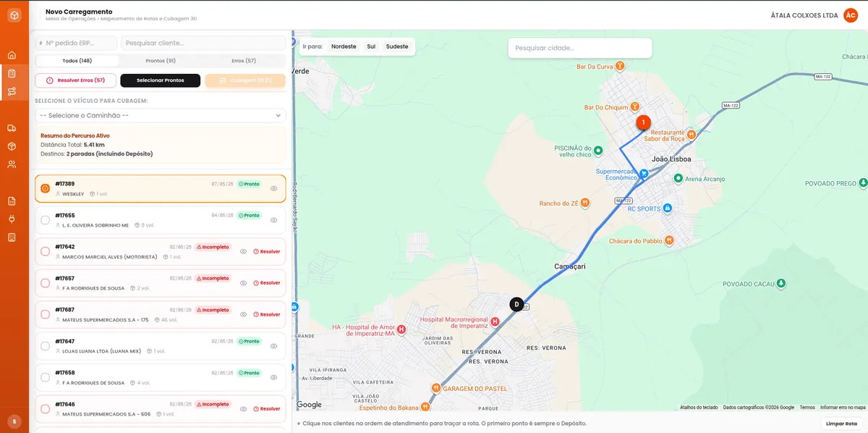868x433 pixels.
Task: Check order #17658 F A RODRIGUES
Action: pyautogui.click(x=45, y=377)
